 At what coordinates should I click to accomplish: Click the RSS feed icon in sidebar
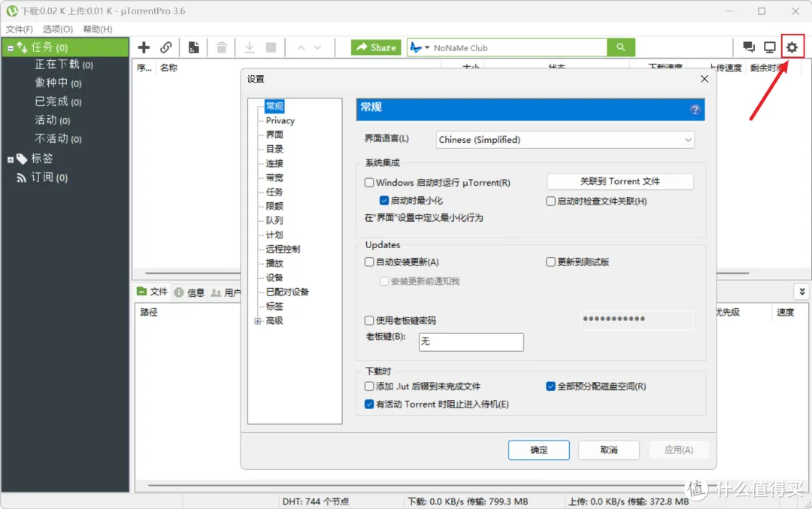(21, 178)
